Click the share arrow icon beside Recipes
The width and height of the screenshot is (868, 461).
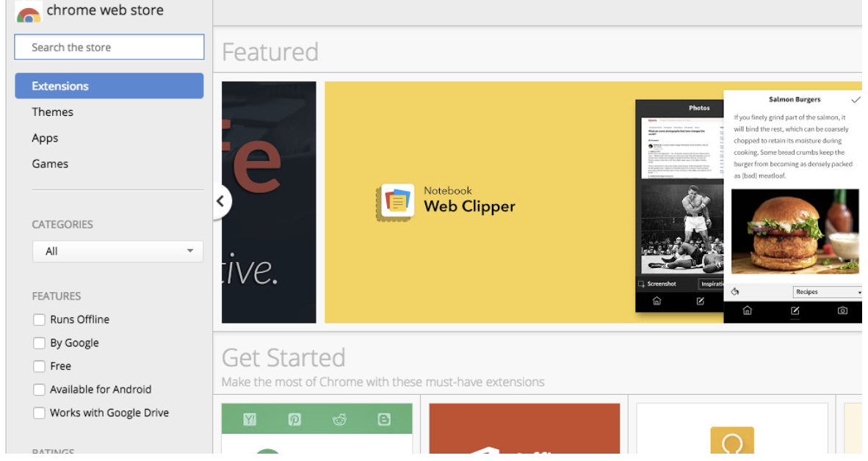click(x=735, y=291)
